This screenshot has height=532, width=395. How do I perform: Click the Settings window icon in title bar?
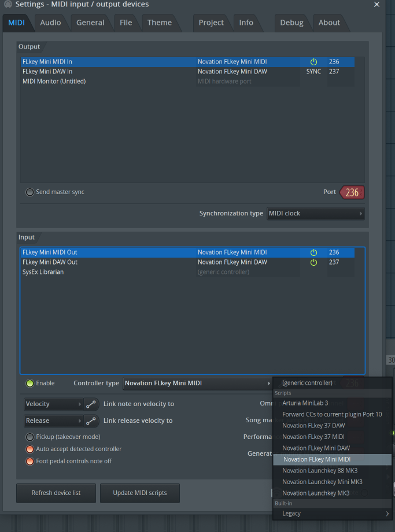8,5
